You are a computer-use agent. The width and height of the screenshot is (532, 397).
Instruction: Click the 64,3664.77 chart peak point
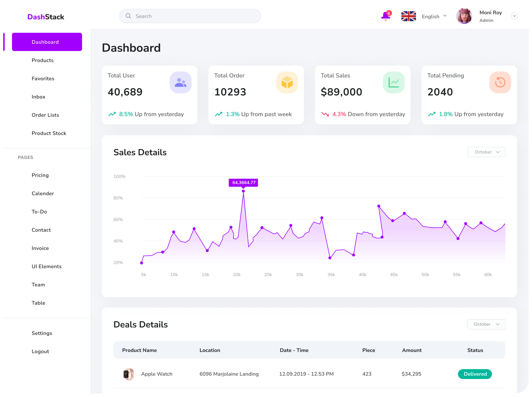[x=243, y=191]
